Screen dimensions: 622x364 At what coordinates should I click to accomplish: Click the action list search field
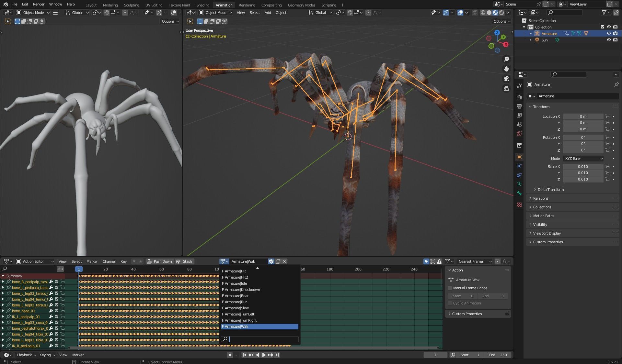point(259,339)
